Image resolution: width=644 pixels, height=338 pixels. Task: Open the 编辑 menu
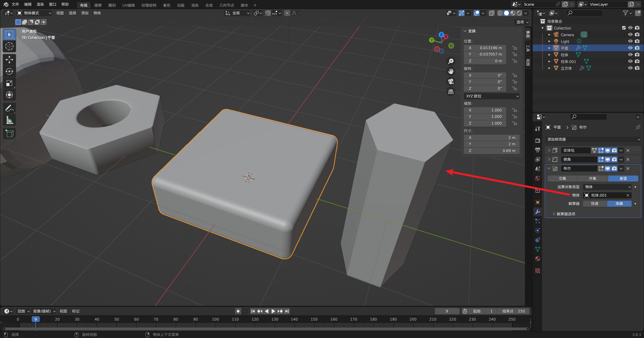[28, 4]
